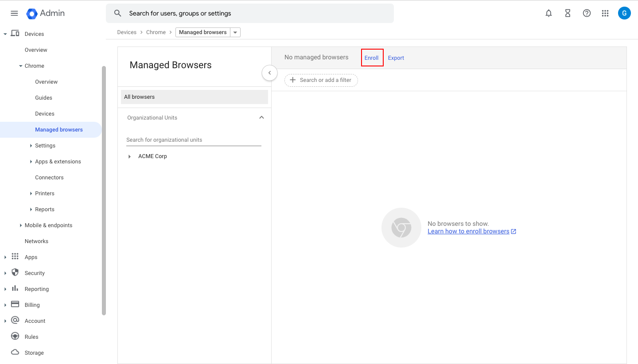The height and width of the screenshot is (364, 638).
Task: Click the Rules steering wheel icon
Action: [15, 337]
